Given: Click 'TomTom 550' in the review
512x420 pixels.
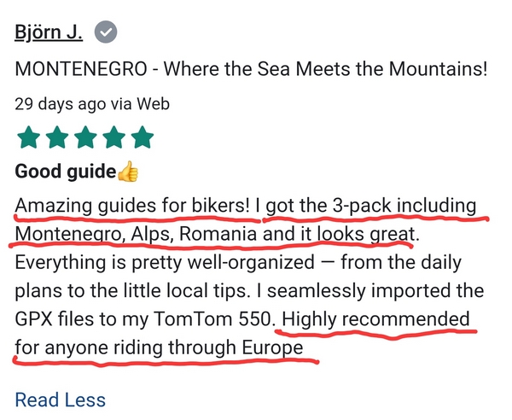Looking at the screenshot, I should point(212,318).
